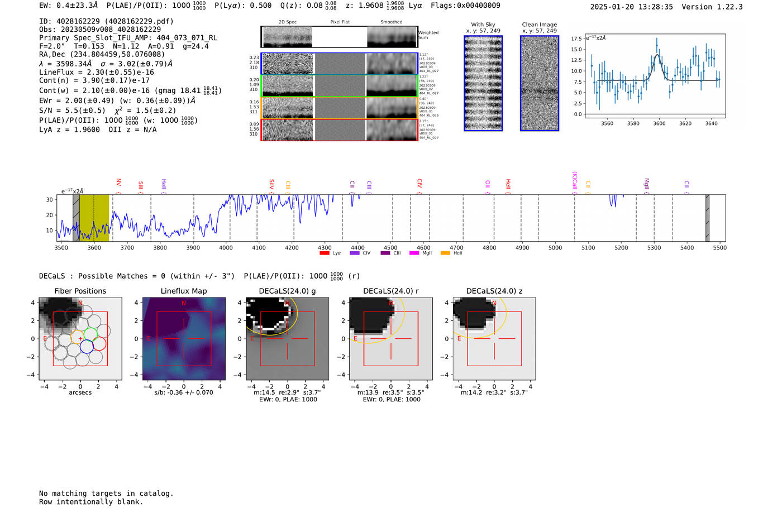
Task: Click the OII line marker label
Action: 488,184
